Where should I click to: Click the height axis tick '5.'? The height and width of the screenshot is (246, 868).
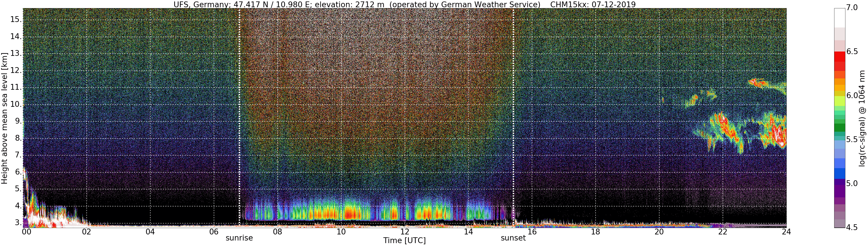pyautogui.click(x=18, y=189)
